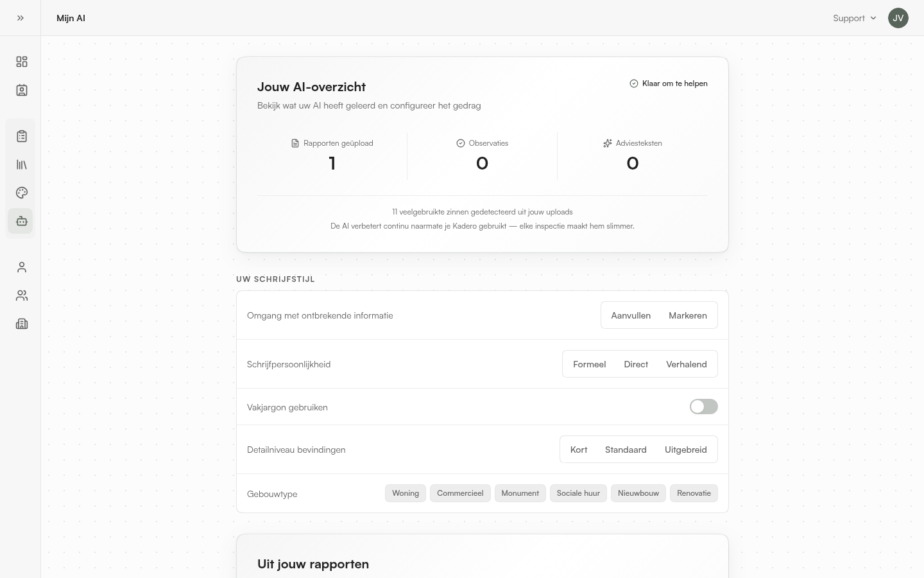Toggle the Vakjargon gebruiken switch
The height and width of the screenshot is (578, 924).
click(x=704, y=407)
